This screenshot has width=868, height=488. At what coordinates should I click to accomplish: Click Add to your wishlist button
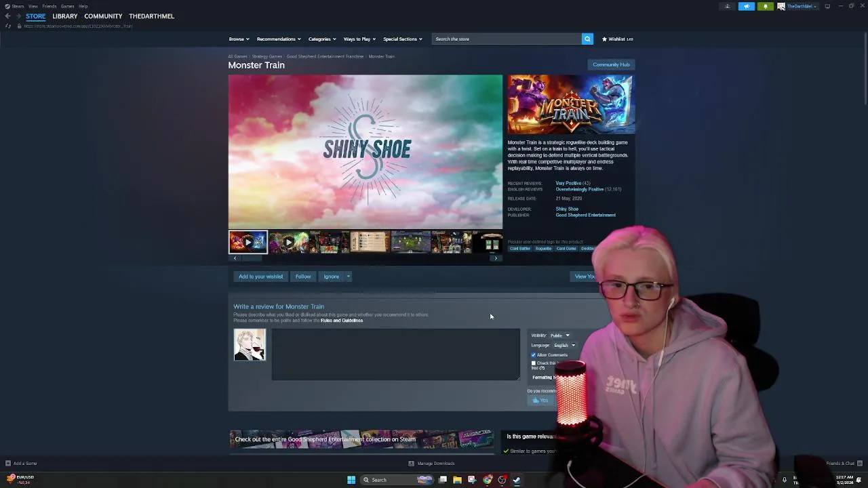point(260,277)
